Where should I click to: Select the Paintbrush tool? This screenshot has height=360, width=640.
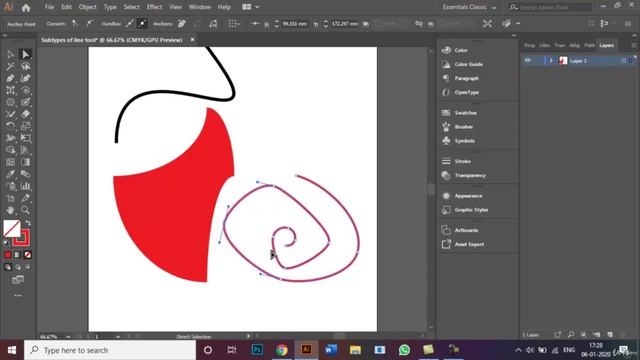[x=25, y=102]
